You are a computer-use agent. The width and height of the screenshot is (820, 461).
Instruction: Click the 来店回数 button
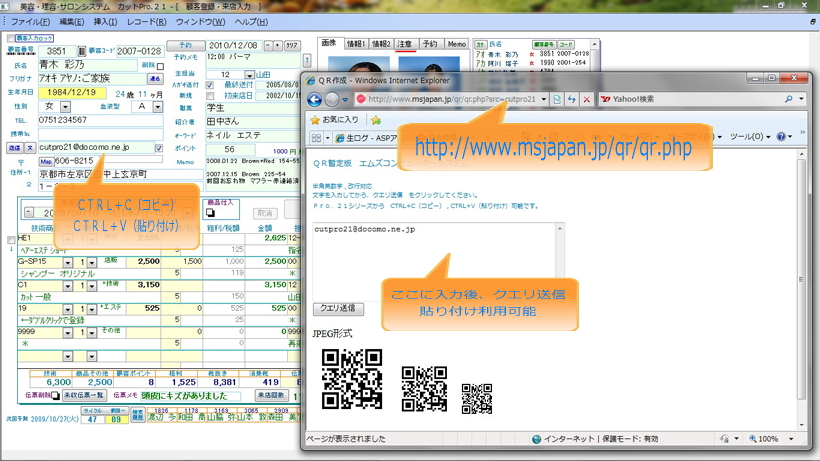tap(271, 396)
